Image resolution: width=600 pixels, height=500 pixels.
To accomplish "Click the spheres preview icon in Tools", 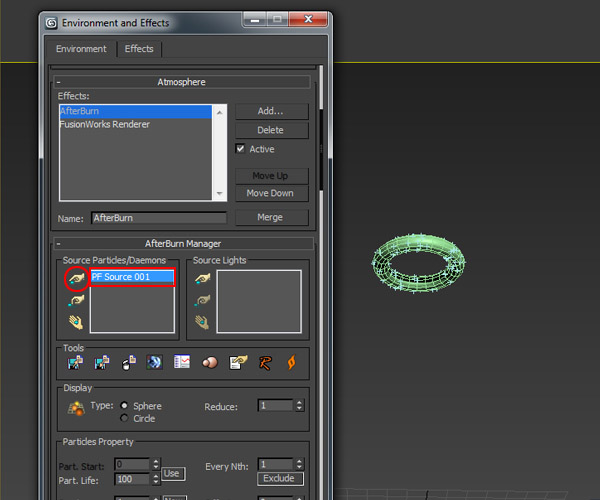I will click(210, 362).
